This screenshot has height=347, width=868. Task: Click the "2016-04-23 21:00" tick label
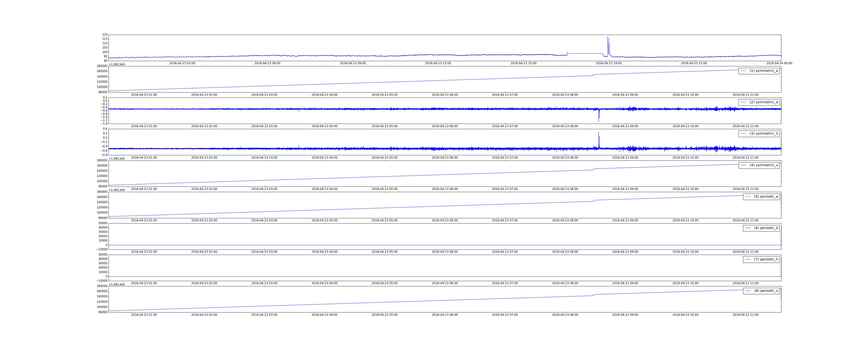[x=694, y=63]
